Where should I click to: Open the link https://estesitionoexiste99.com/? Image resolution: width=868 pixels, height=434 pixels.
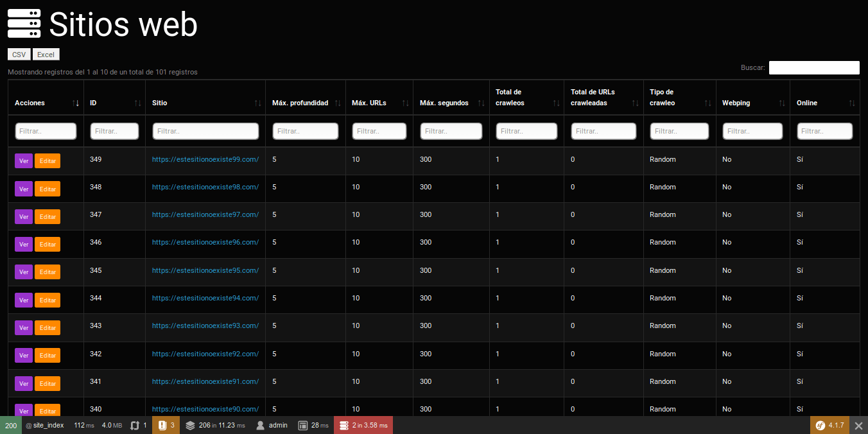(x=205, y=159)
